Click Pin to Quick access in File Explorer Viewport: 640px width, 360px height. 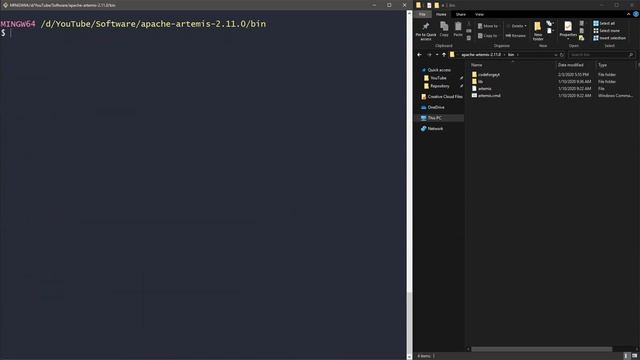[x=426, y=31]
